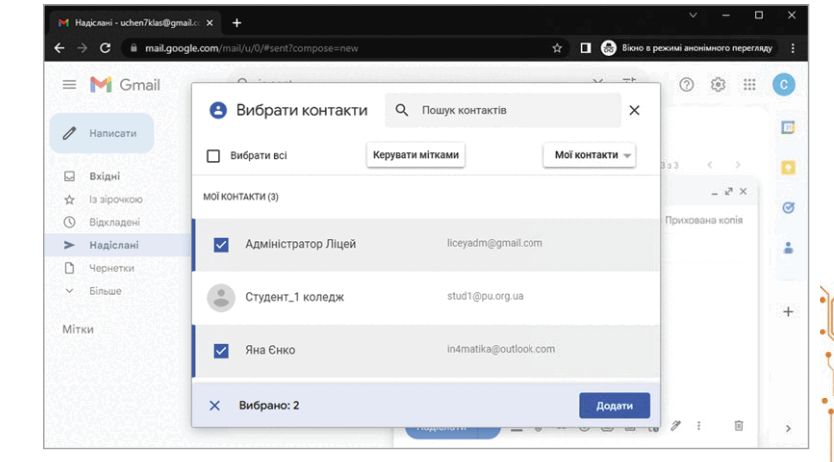The height and width of the screenshot is (462, 834).
Task: Discard draft with the trash icon
Action: tap(738, 425)
